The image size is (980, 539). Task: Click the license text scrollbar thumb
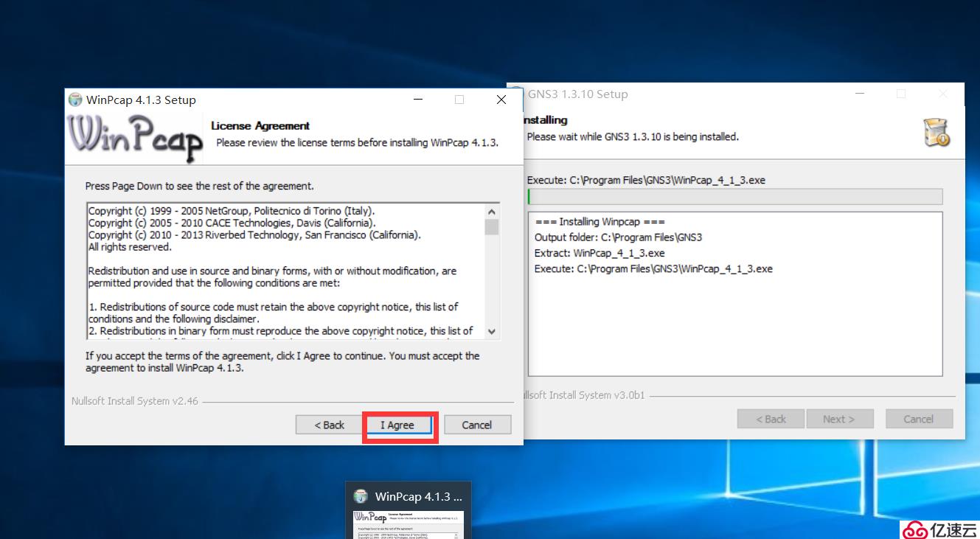[492, 226]
